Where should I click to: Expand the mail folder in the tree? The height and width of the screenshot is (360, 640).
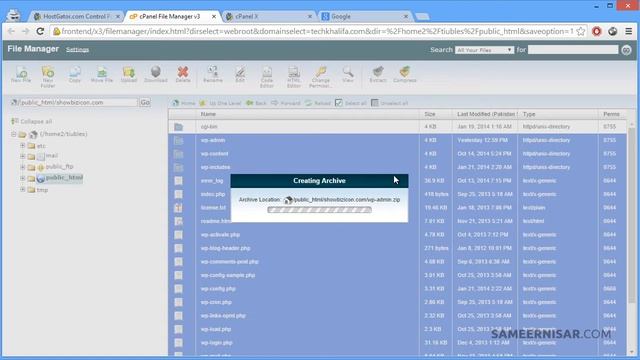23,156
